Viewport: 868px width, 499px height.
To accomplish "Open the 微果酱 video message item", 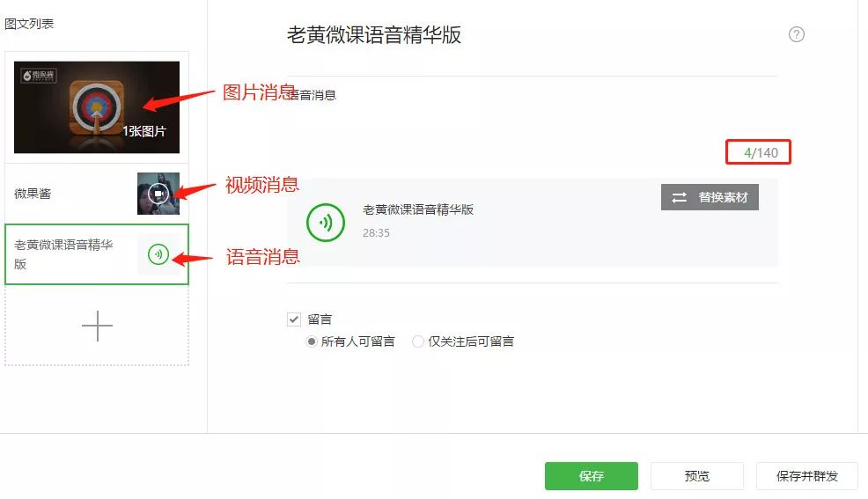I will [x=97, y=194].
